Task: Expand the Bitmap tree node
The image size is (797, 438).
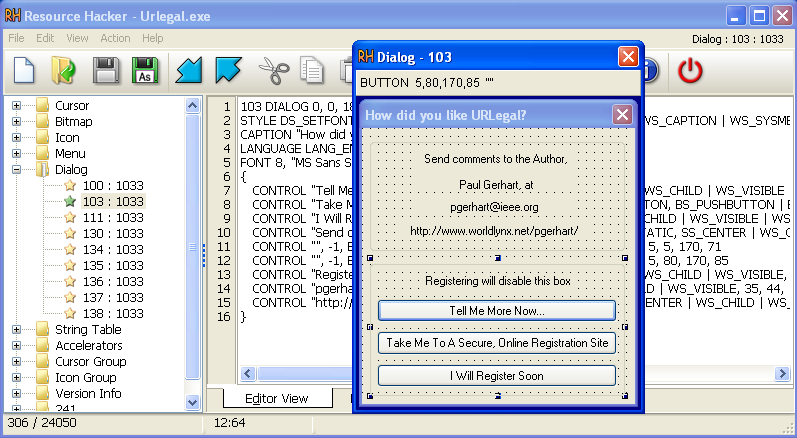Action: [16, 121]
